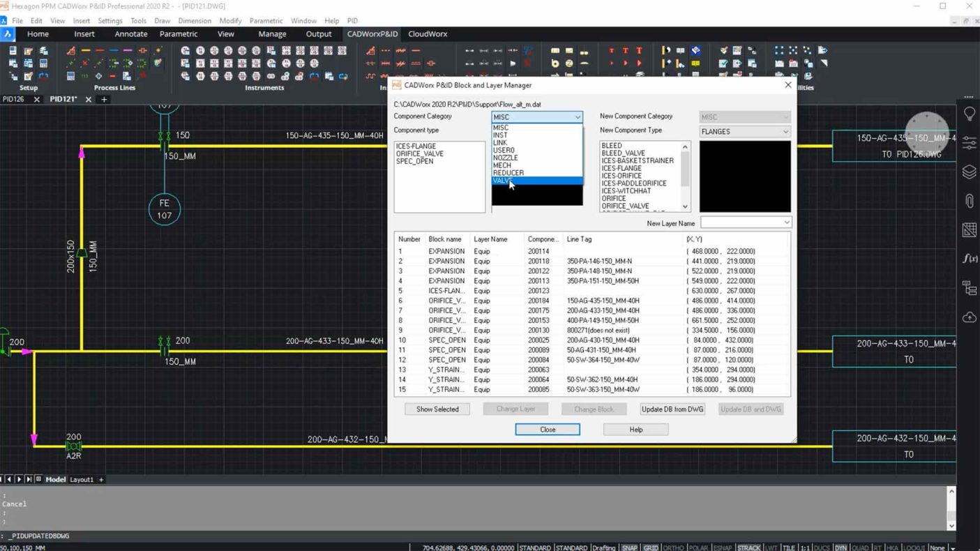Open the Parametric menu in menu bar

266,21
